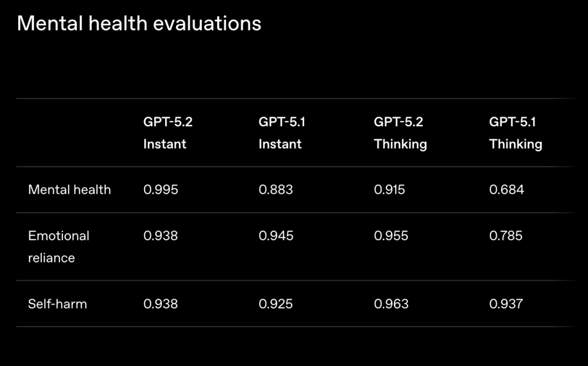Select the 0.684 score cell
The height and width of the screenshot is (366, 588).
pyautogui.click(x=506, y=190)
